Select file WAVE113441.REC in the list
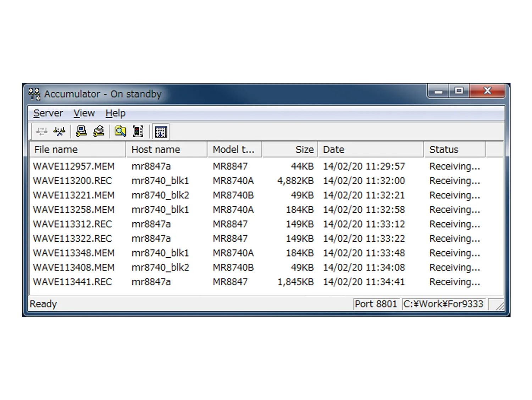Image resolution: width=532 pixels, height=400 pixels. pyautogui.click(x=266, y=282)
